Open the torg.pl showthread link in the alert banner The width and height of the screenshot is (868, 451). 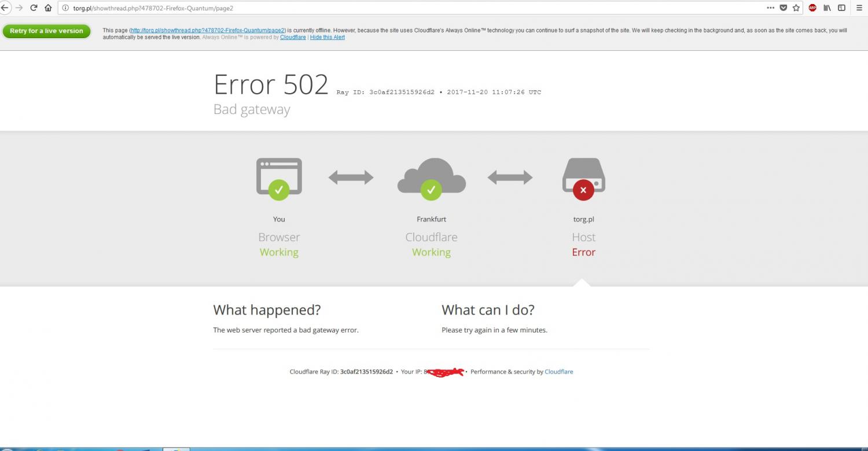208,30
